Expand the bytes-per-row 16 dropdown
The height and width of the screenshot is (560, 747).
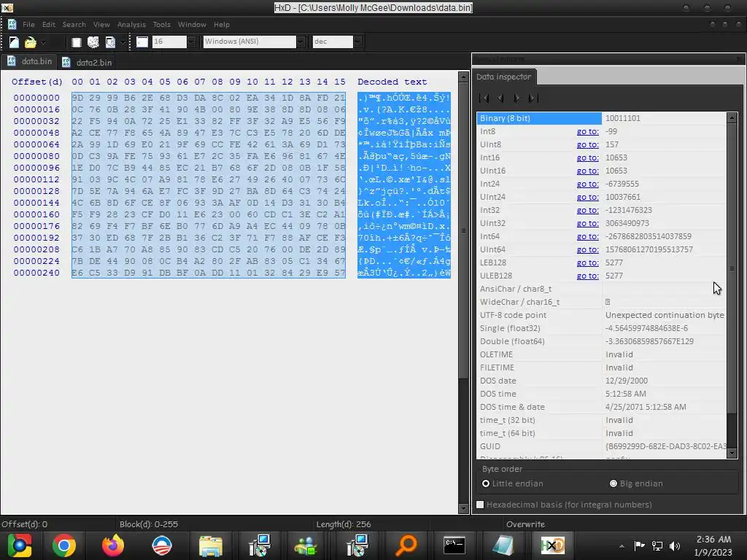click(191, 42)
